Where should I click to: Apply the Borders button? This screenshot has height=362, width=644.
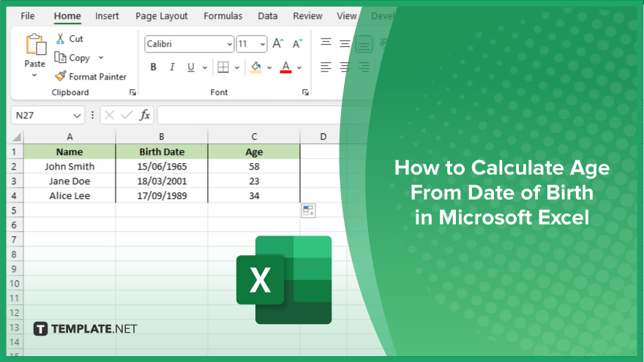click(223, 67)
